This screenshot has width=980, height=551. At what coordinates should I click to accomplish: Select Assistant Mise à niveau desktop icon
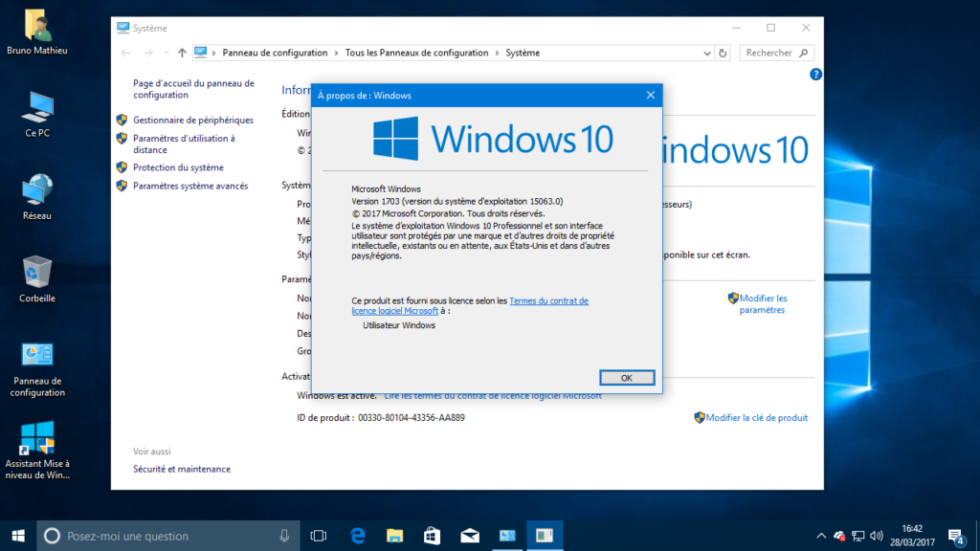pyautogui.click(x=37, y=451)
